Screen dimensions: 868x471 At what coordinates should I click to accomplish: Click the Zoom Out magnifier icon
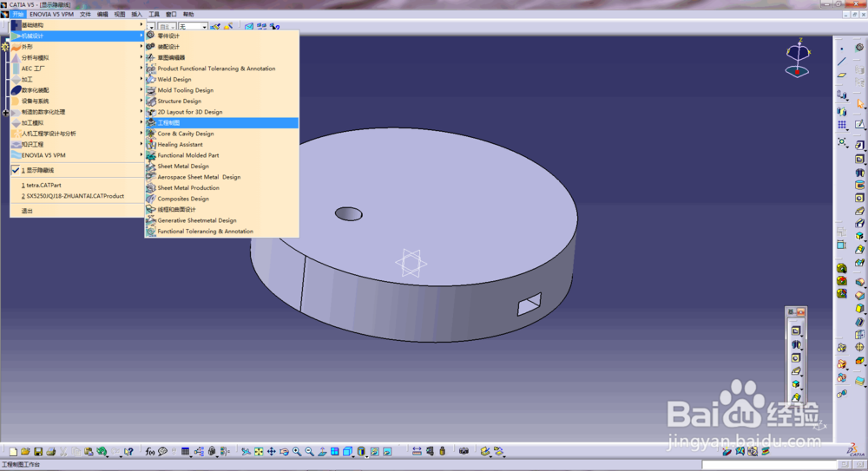(310, 452)
